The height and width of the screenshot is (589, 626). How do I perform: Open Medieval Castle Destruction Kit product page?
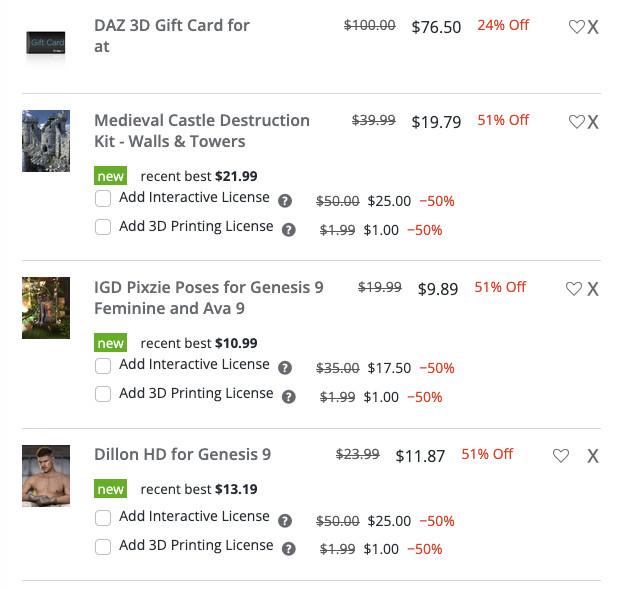pos(201,130)
